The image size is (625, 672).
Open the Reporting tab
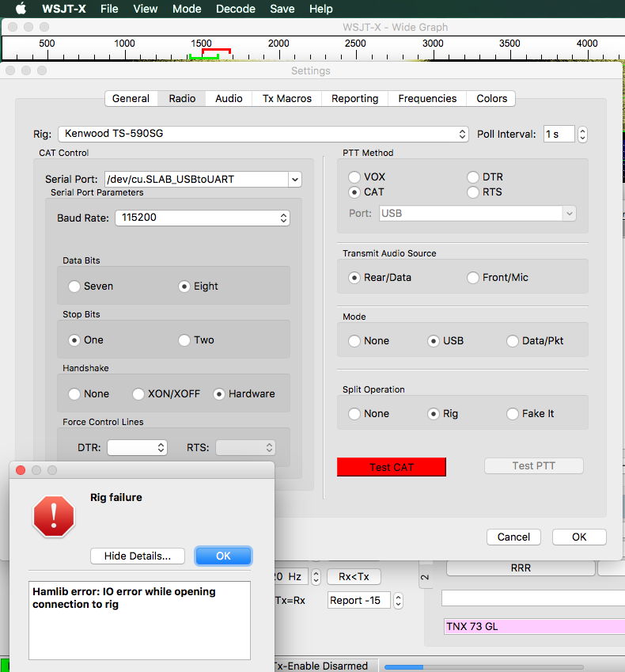tap(354, 99)
